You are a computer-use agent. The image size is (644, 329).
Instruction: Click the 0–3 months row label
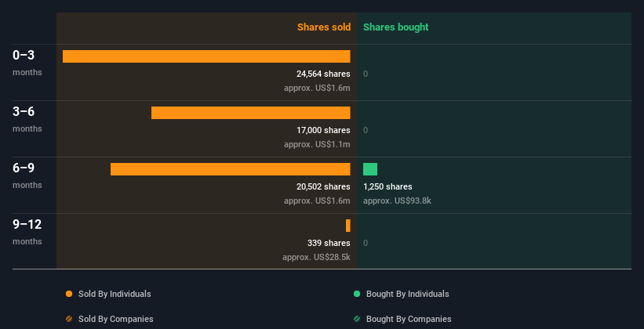[27, 63]
